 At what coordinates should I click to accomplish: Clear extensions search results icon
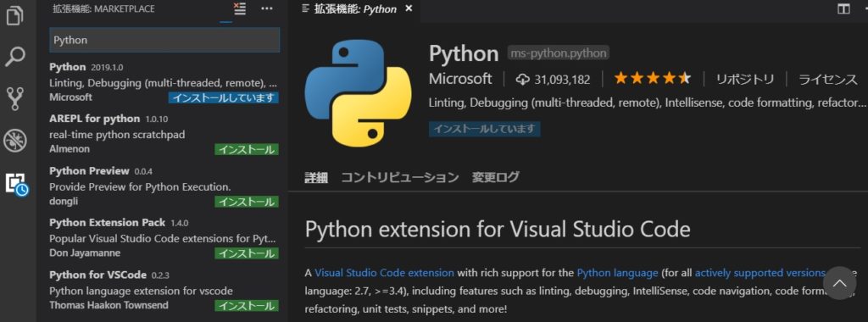click(240, 8)
